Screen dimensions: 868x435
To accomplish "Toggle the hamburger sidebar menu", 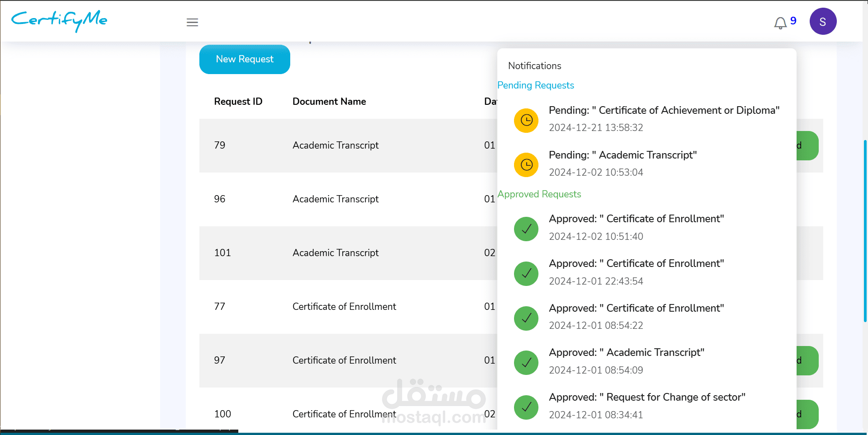I will (192, 22).
